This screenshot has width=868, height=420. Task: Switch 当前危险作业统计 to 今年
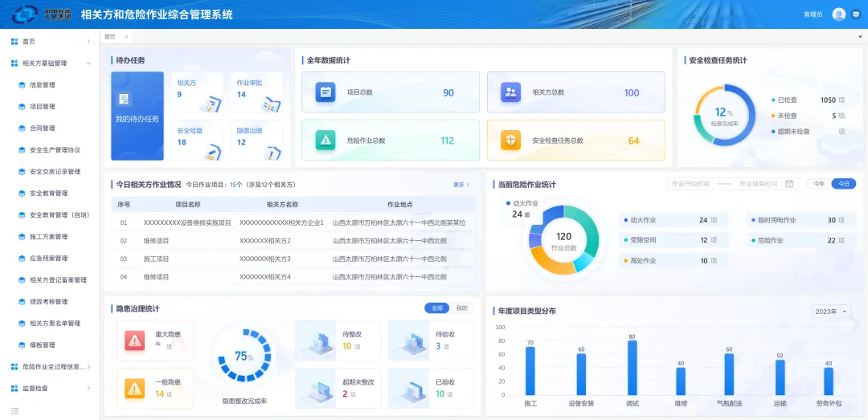tap(819, 184)
